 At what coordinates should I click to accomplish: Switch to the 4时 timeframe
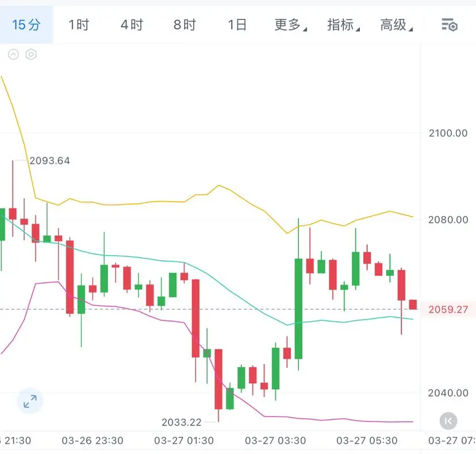(132, 25)
